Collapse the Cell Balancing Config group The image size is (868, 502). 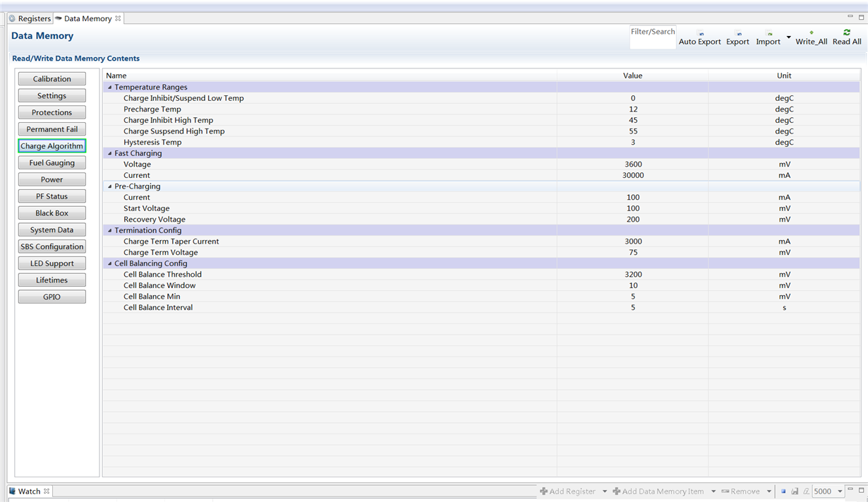click(109, 263)
